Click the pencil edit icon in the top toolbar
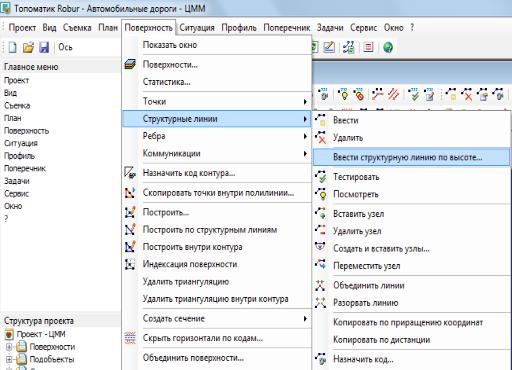512x370 pixels. pyautogui.click(x=329, y=47)
